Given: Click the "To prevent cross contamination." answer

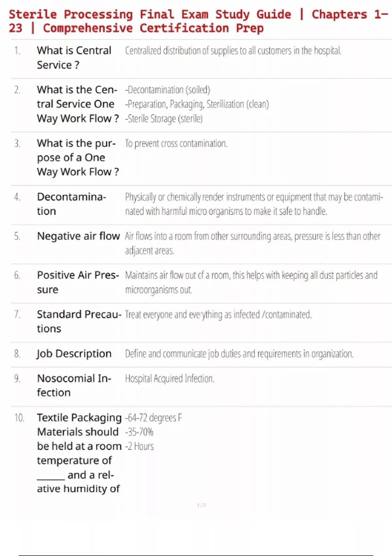Looking at the screenshot, I should point(176,143).
